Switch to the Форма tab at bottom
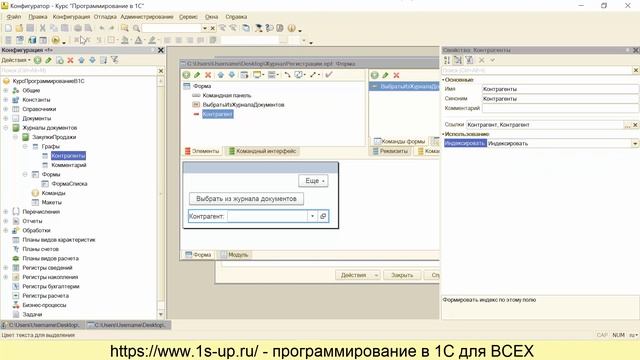Viewport: 640px width, 360px height. point(199,255)
